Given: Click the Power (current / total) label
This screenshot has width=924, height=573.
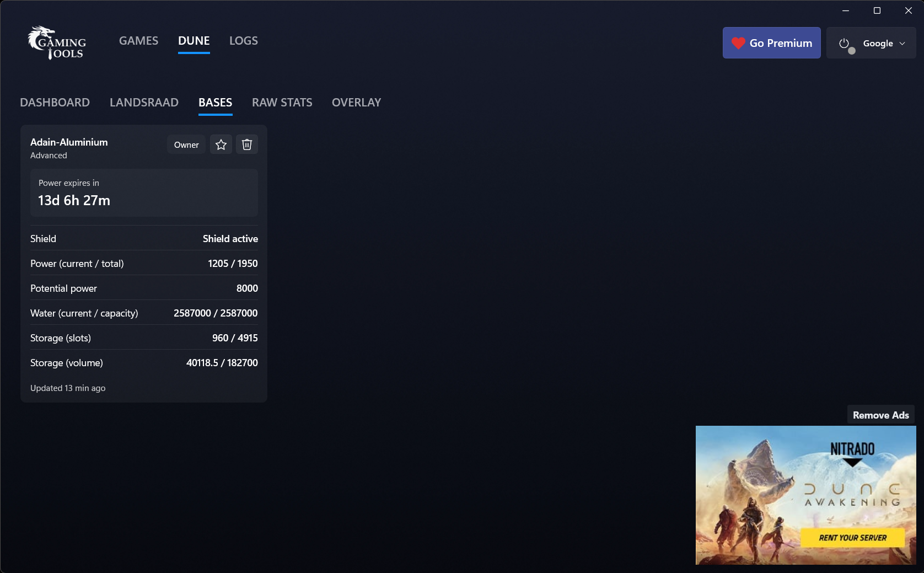Looking at the screenshot, I should click(x=77, y=264).
